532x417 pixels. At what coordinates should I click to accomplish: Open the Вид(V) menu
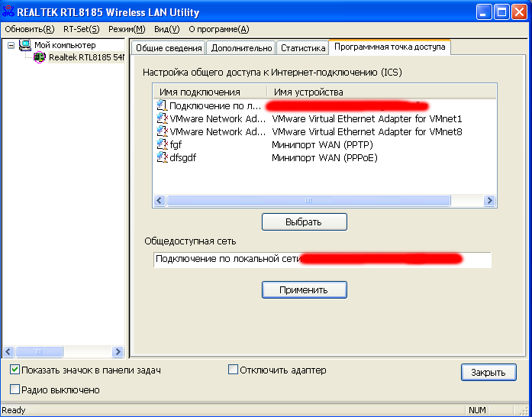(x=166, y=30)
